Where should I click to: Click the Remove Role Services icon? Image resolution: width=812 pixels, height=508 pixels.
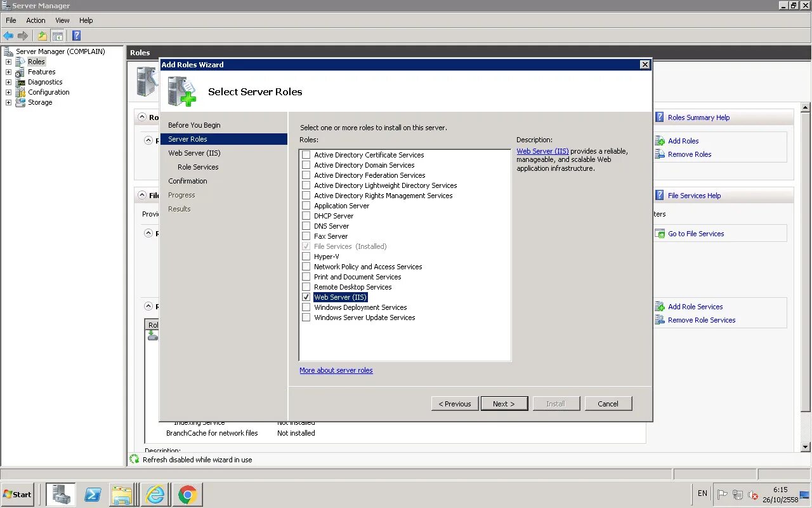tap(660, 320)
